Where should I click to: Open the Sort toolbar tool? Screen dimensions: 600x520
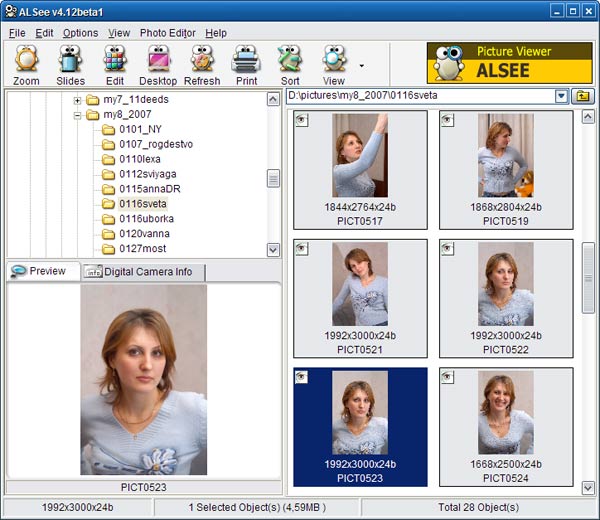click(290, 65)
